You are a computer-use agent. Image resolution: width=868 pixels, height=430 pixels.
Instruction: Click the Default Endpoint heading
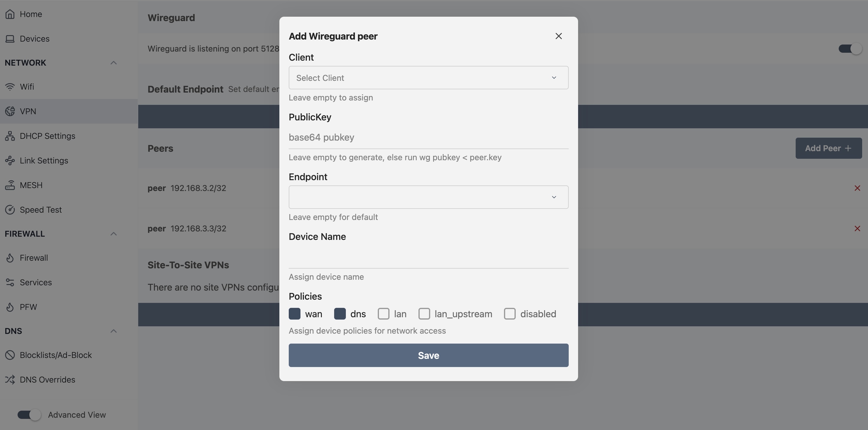pyautogui.click(x=185, y=89)
